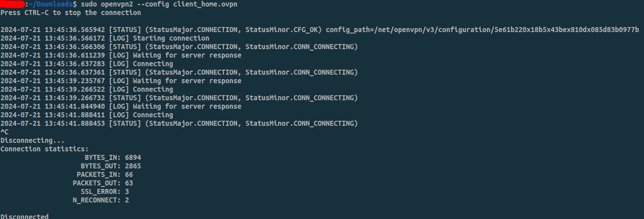Click the 13:45:39.266522 Connecting log entry

point(87,89)
